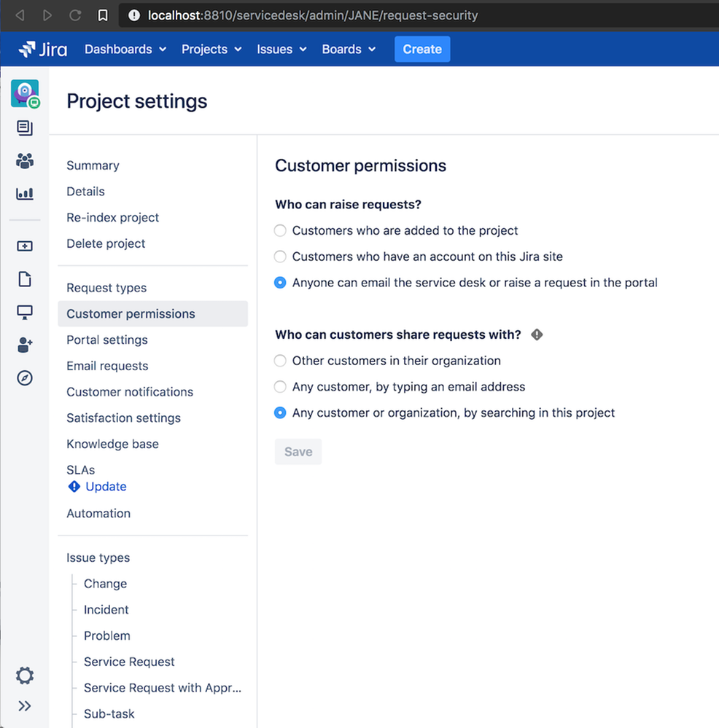The width and height of the screenshot is (719, 728).
Task: Open the Boards dropdown menu
Action: 349,50
